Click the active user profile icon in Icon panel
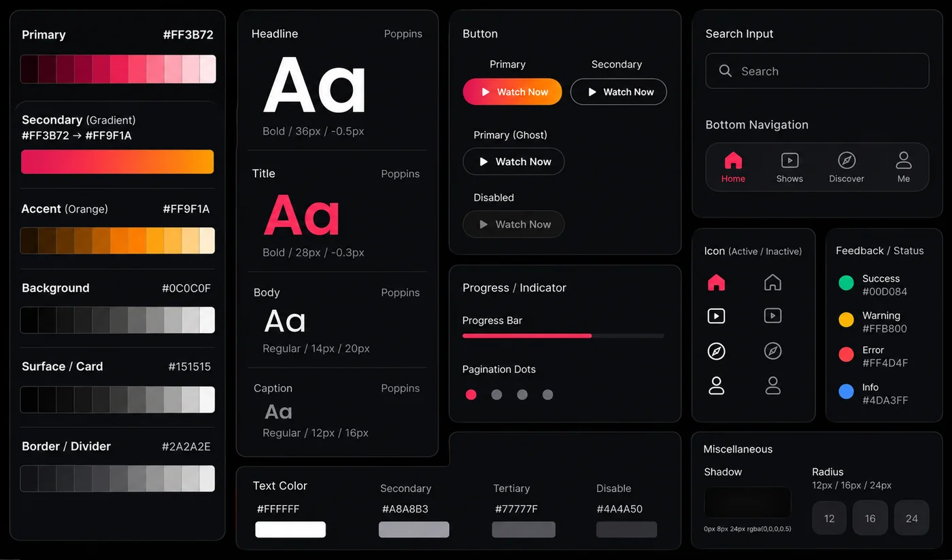The image size is (952, 560). click(716, 385)
